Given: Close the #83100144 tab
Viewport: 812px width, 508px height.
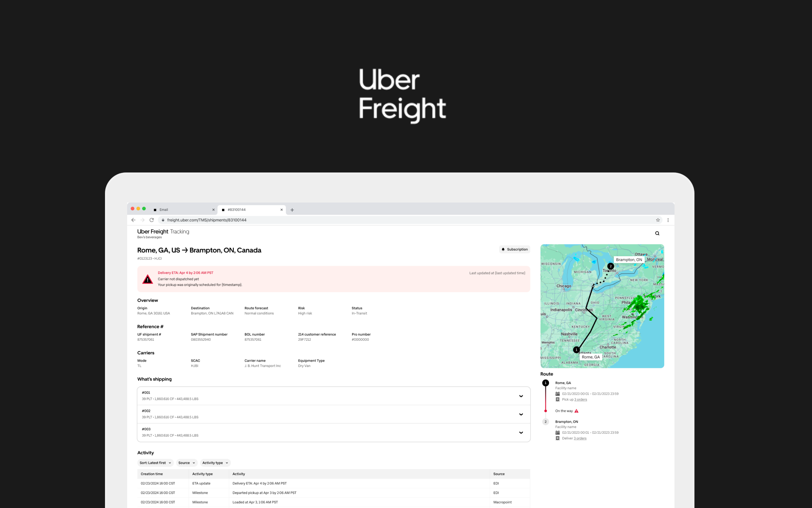Looking at the screenshot, I should (x=282, y=210).
